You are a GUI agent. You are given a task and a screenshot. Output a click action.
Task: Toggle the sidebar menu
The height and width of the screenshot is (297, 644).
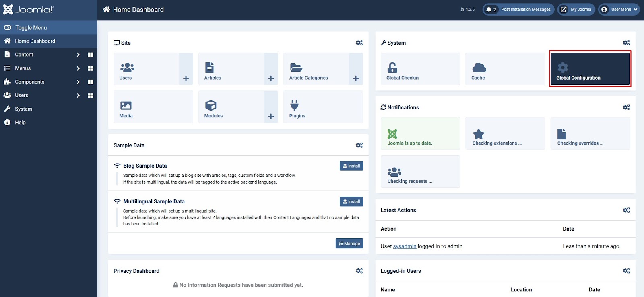point(48,27)
